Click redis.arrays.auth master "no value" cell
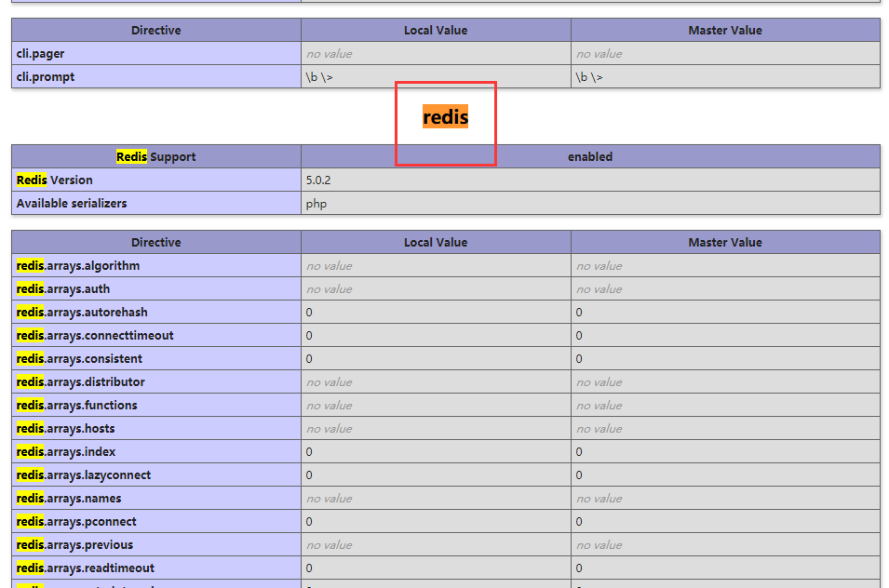The width and height of the screenshot is (889, 588). pyautogui.click(x=725, y=289)
